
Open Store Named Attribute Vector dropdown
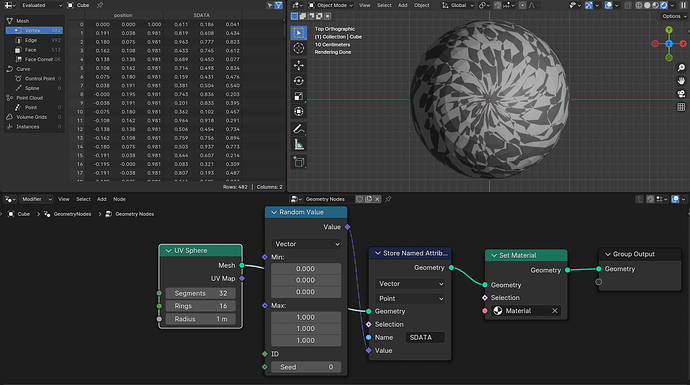(x=410, y=284)
